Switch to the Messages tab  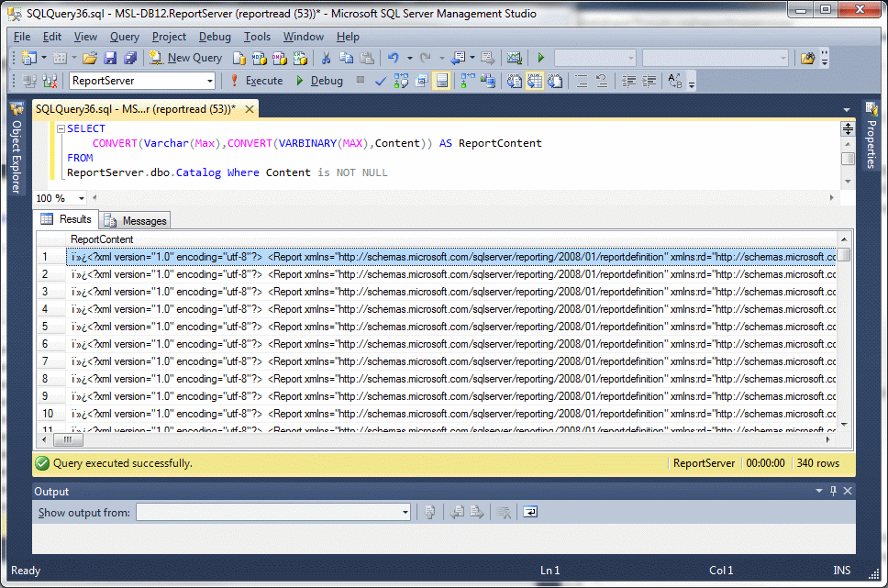click(x=136, y=220)
